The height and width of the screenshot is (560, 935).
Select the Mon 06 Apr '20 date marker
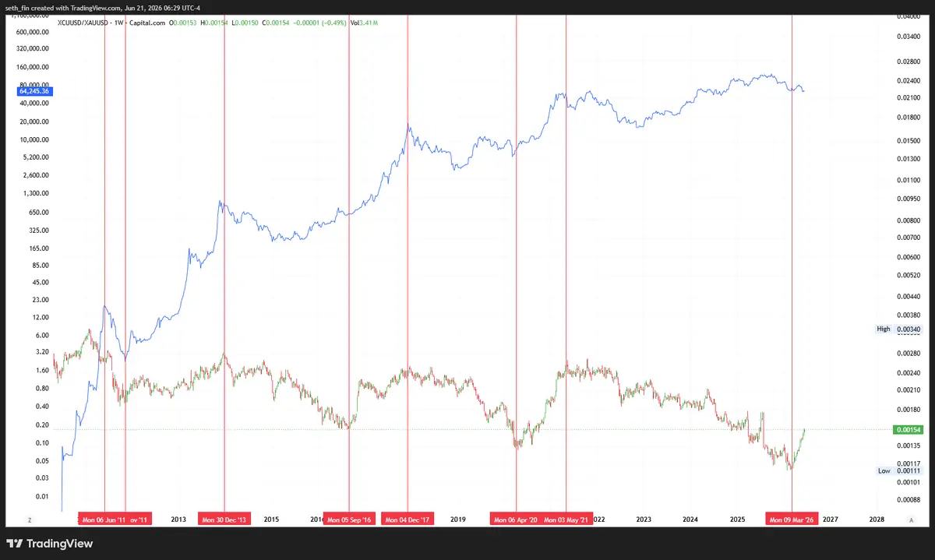point(516,519)
